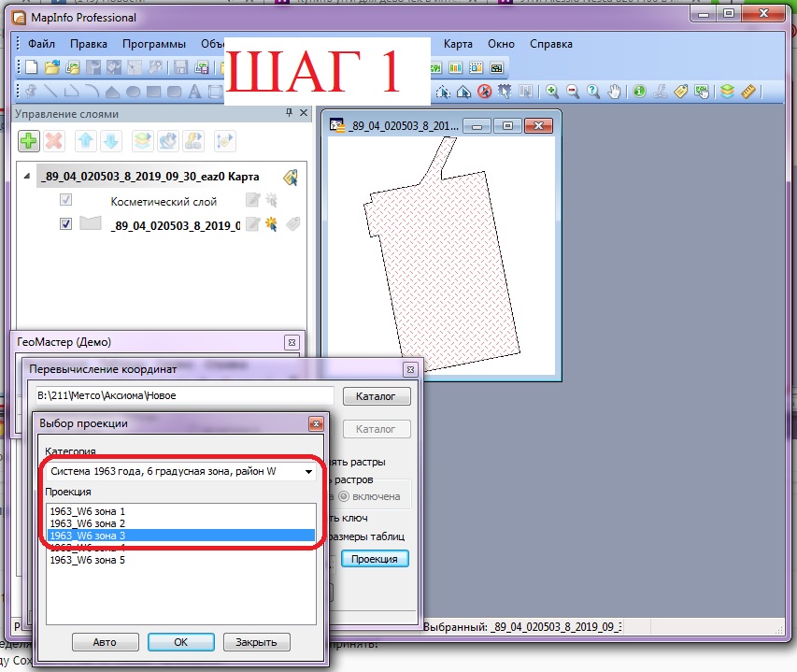Viewport: 797px width, 672px height.
Task: Open the Категория projection dropdown
Action: coord(180,472)
